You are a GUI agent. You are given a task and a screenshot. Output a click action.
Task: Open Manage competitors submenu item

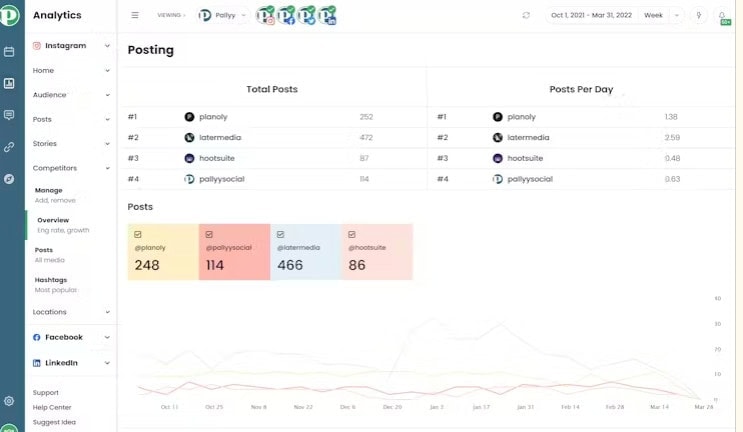pyautogui.click(x=55, y=195)
